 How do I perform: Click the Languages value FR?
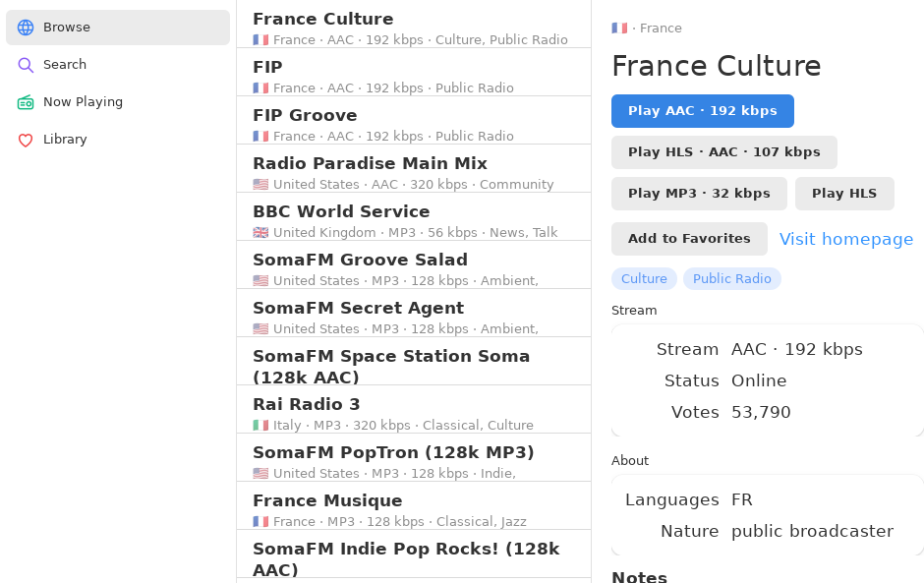tap(742, 499)
